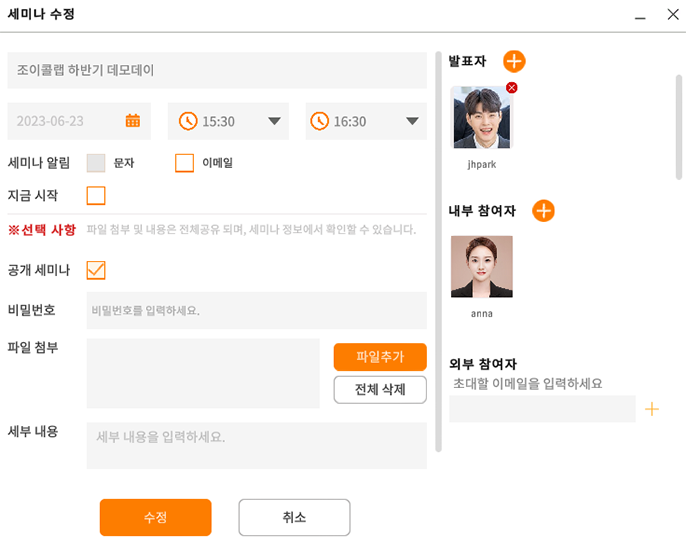Click the 취소 button
Image resolution: width=686 pixels, height=552 pixels.
294,517
